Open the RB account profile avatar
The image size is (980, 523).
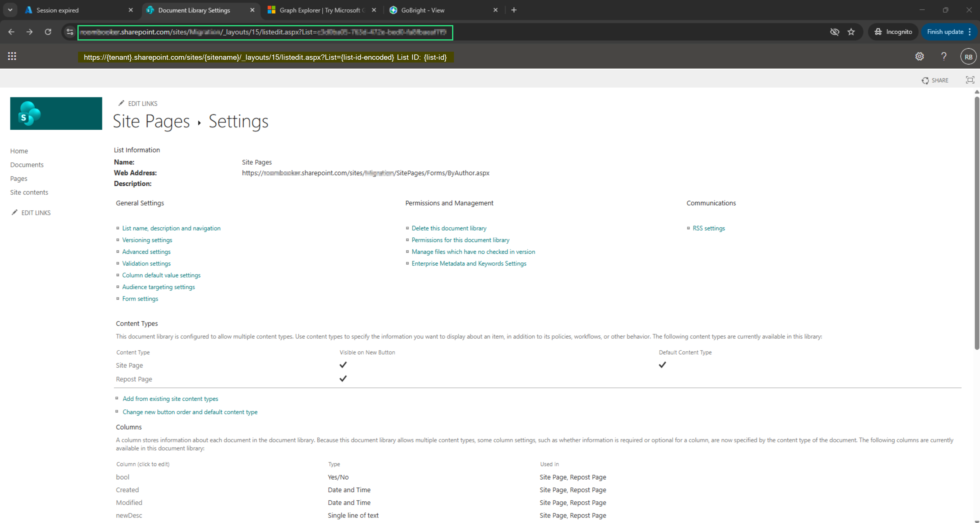tap(968, 57)
